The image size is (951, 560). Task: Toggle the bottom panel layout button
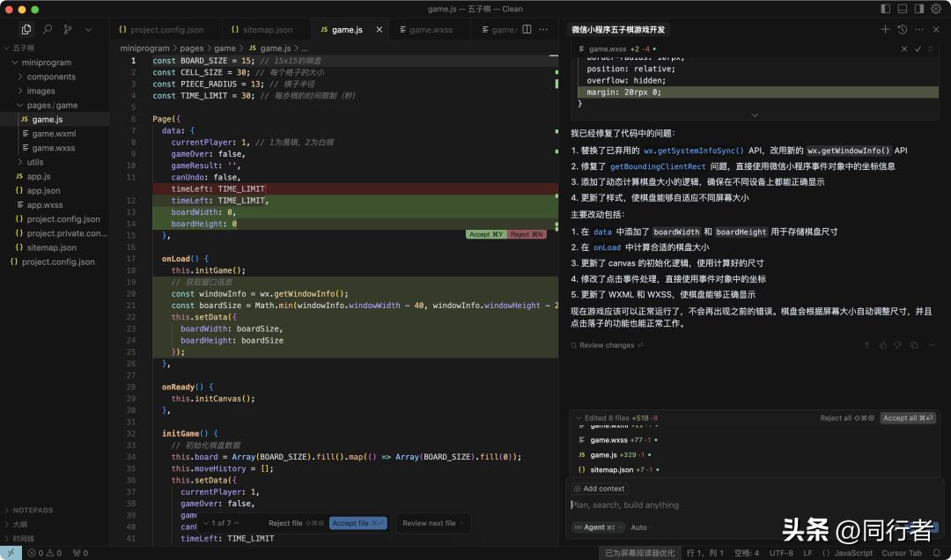[903, 9]
